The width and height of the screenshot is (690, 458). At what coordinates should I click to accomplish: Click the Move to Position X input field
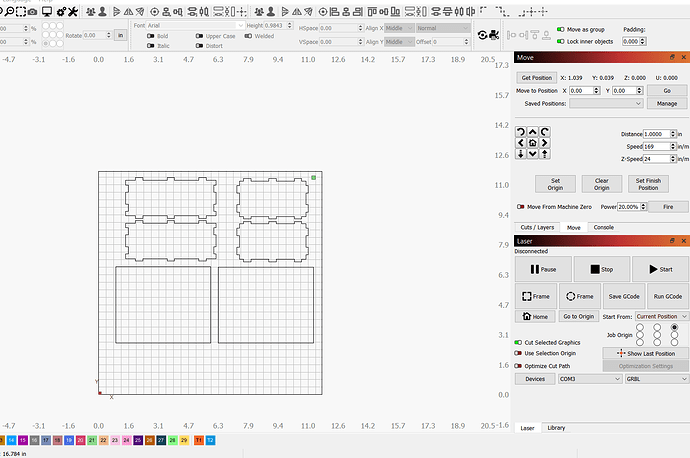(584, 91)
